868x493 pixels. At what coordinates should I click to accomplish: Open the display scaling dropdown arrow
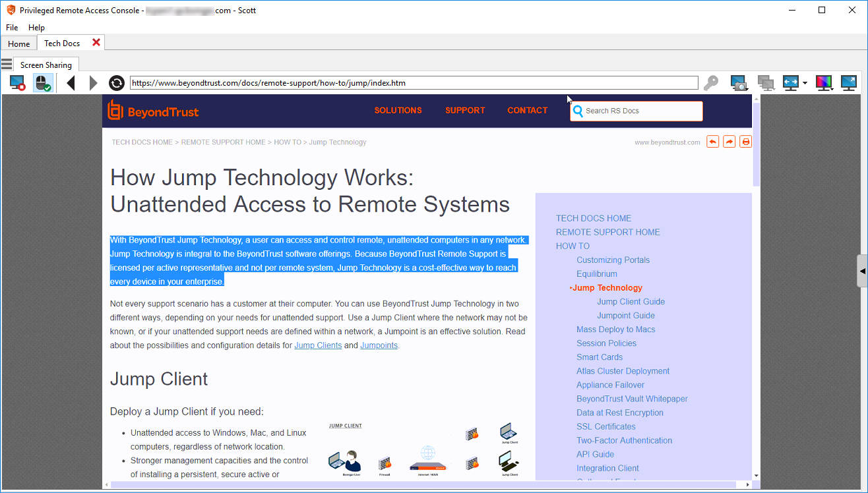coord(805,84)
